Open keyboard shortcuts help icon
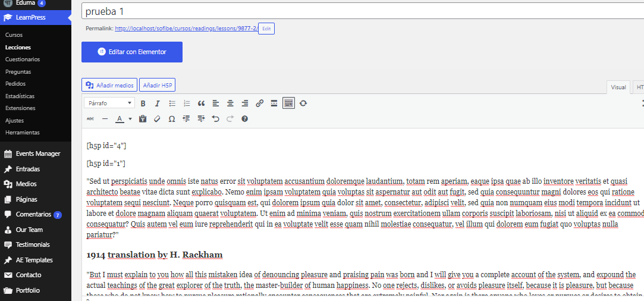This screenshot has width=644, height=301. [245, 119]
